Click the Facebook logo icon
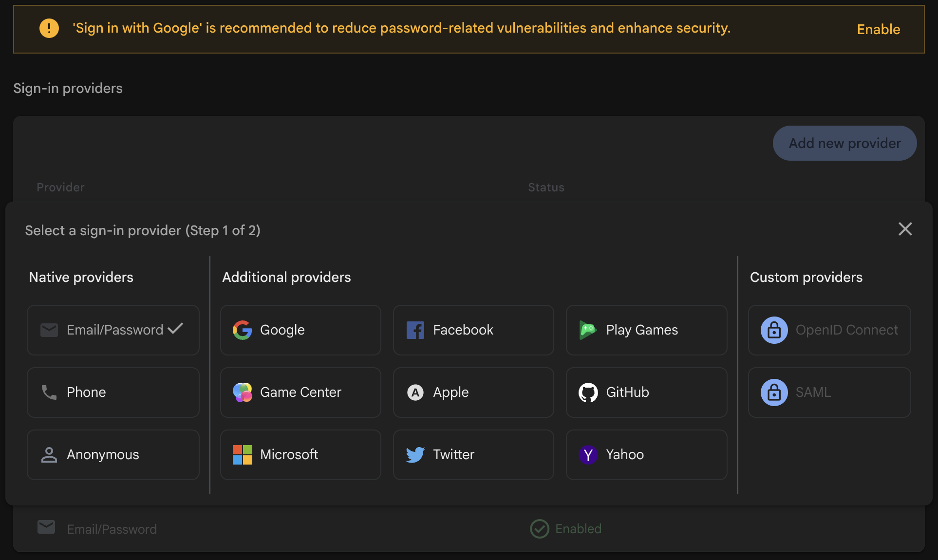 pyautogui.click(x=415, y=330)
